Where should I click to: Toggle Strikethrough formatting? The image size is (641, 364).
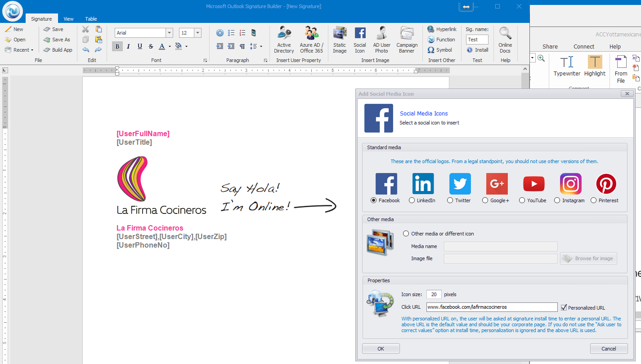tap(151, 46)
